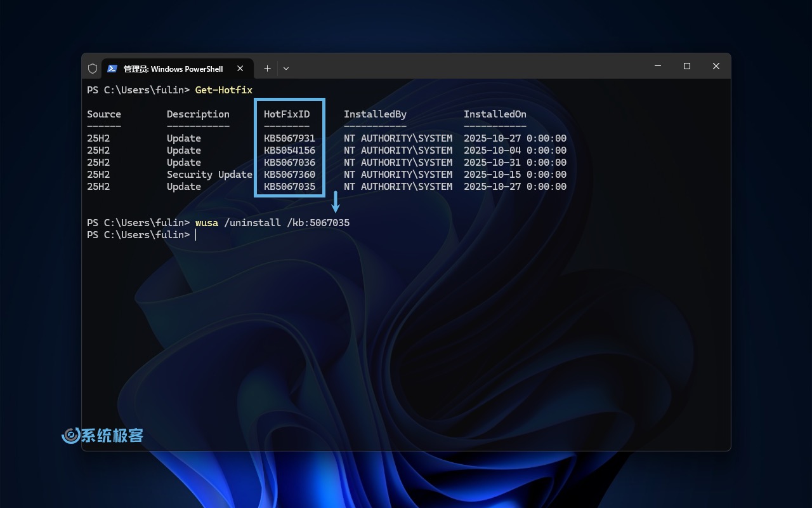The height and width of the screenshot is (508, 812).
Task: Select the Get-Hotfix command text
Action: pyautogui.click(x=223, y=90)
